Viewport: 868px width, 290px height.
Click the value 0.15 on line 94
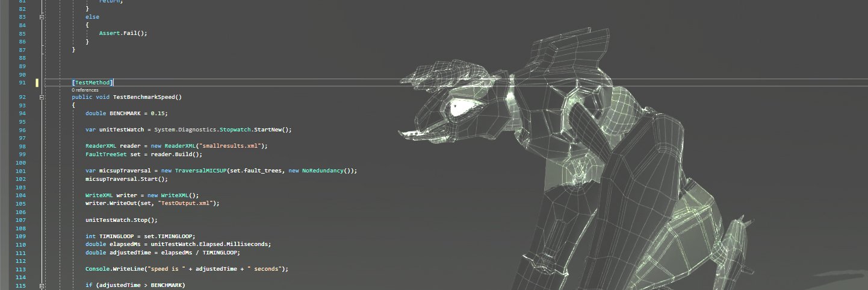[158, 113]
